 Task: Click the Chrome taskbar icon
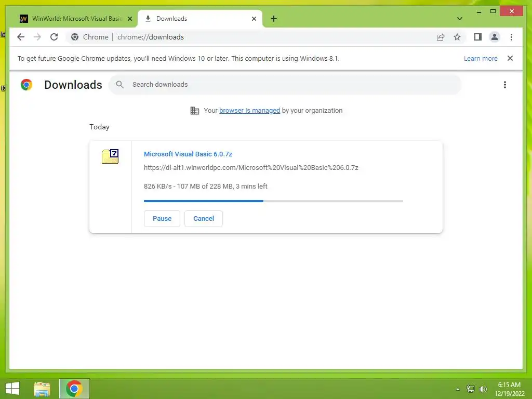coord(74,389)
